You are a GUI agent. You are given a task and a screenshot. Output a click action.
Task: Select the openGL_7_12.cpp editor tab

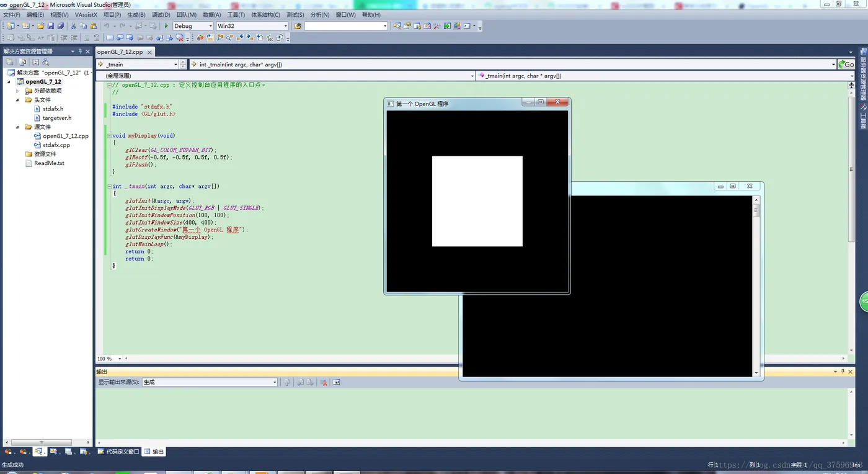click(120, 52)
